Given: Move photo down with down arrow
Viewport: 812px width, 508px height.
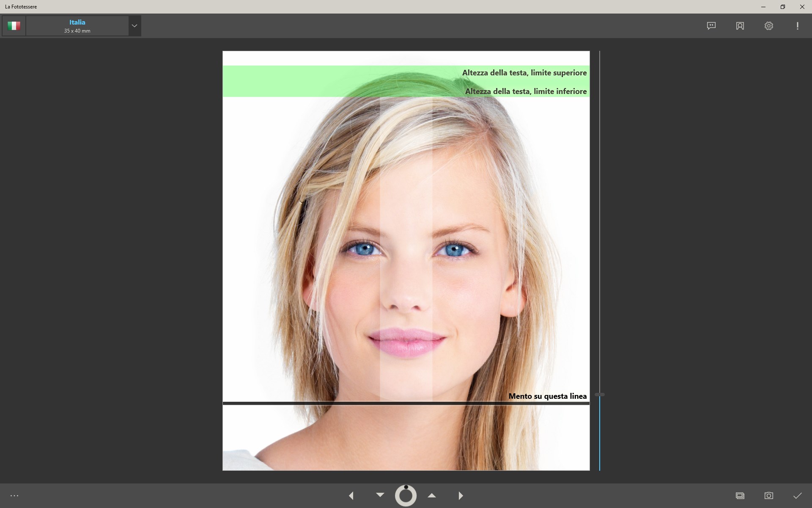Looking at the screenshot, I should (380, 494).
